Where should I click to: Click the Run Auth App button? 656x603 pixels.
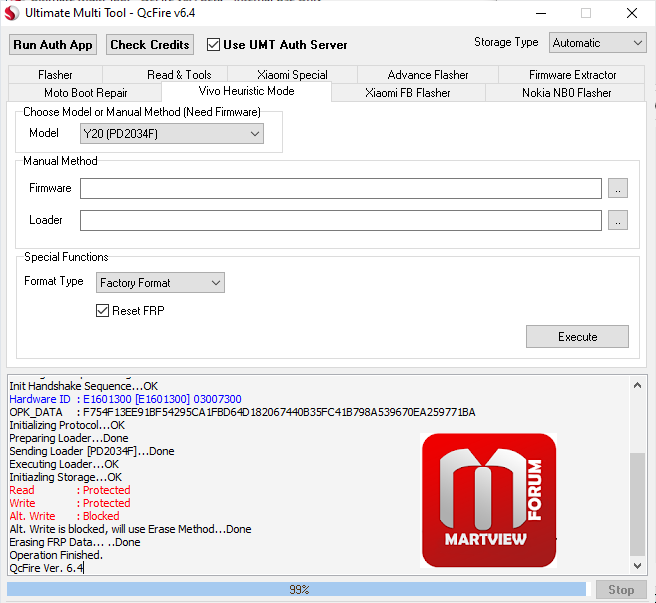pyautogui.click(x=53, y=44)
